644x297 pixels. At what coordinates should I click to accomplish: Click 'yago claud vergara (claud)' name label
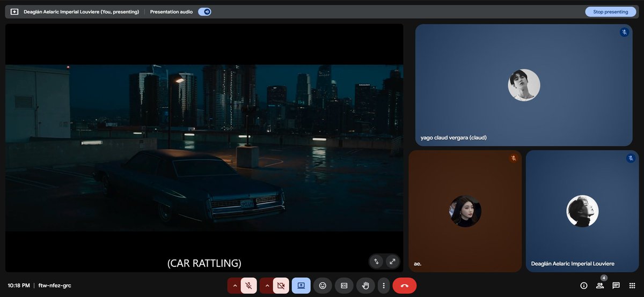[x=453, y=138]
